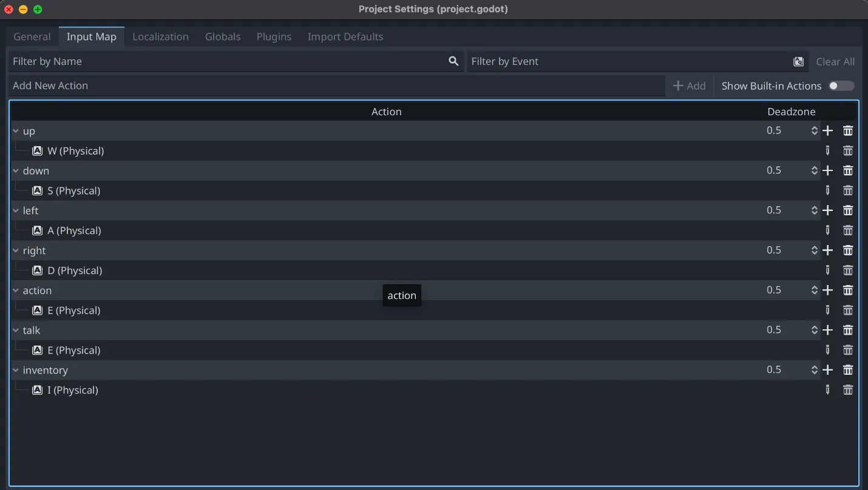Click the Add button for new action
Screen dimensions: 868x490
coord(690,86)
